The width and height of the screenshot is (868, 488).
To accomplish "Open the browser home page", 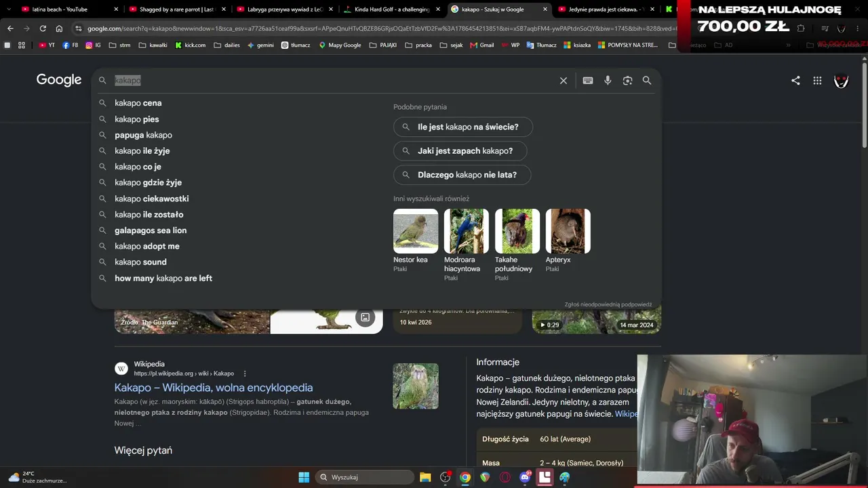I will (59, 28).
